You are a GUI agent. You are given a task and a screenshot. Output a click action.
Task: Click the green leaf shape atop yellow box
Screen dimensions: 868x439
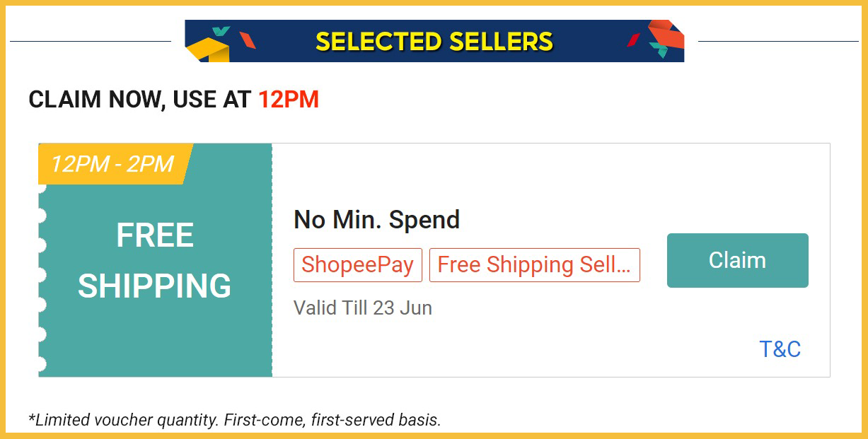coord(221,31)
